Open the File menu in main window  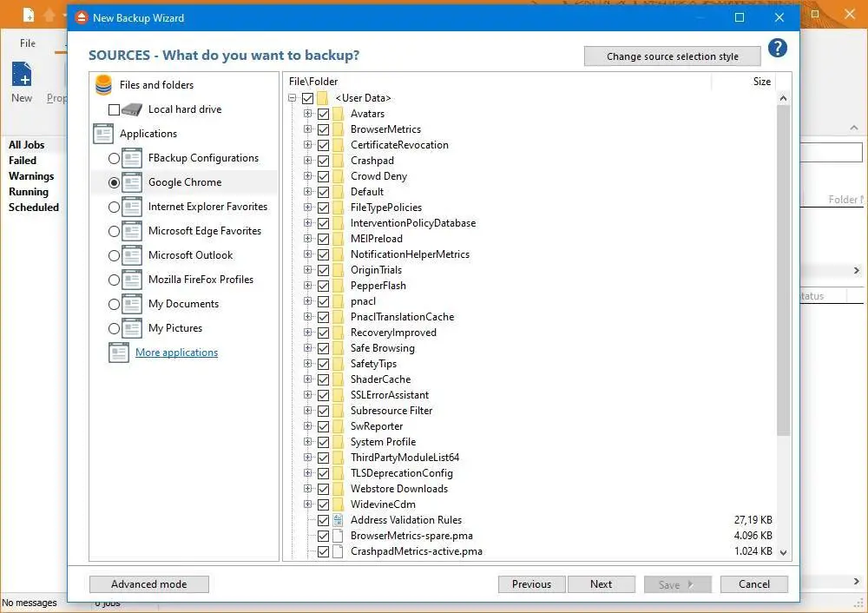pyautogui.click(x=28, y=43)
